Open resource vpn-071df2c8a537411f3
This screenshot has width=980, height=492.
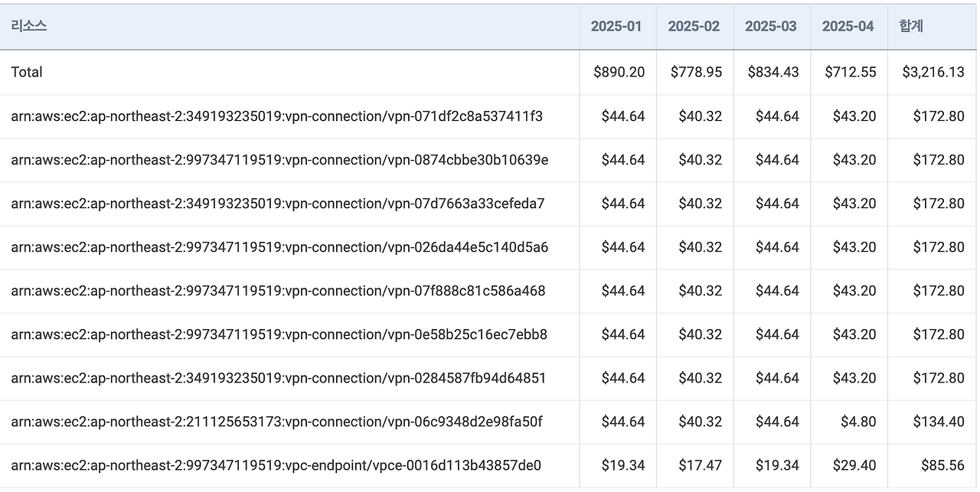[x=276, y=116]
